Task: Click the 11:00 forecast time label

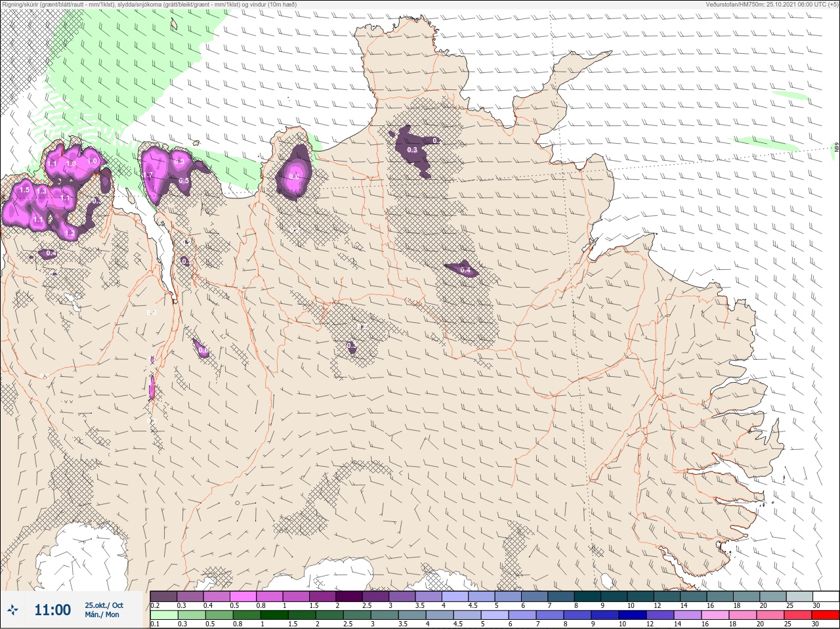Action: [52, 610]
